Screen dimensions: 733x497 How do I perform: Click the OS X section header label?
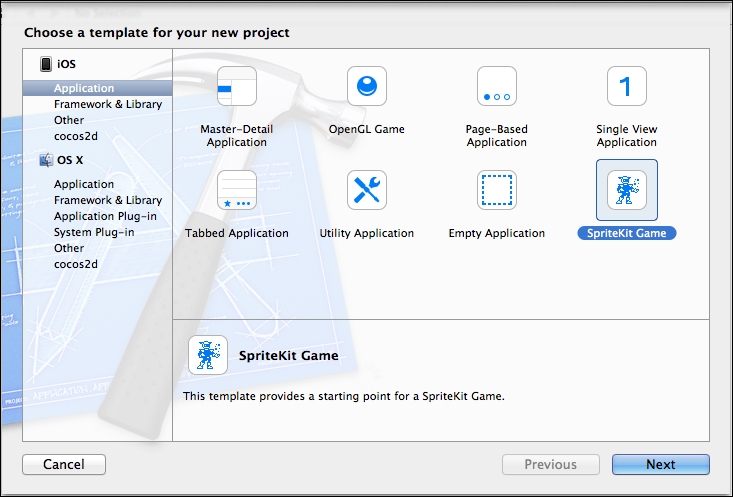pyautogui.click(x=70, y=160)
